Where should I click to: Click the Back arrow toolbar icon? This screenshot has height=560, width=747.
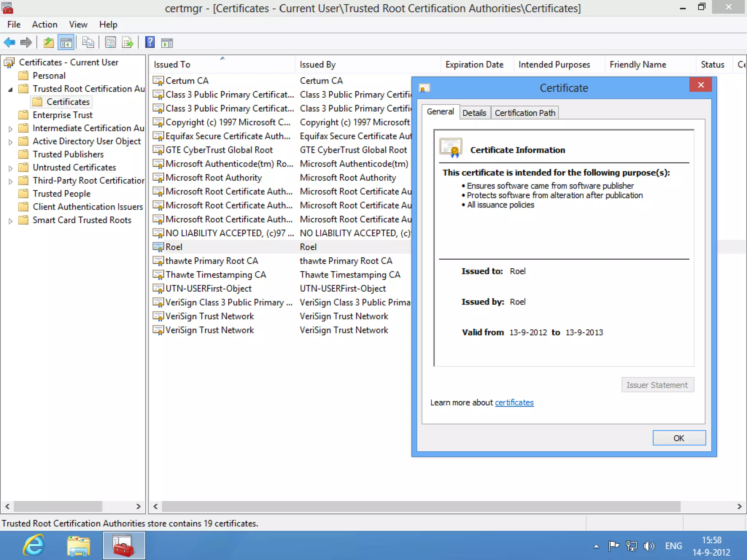coord(9,43)
